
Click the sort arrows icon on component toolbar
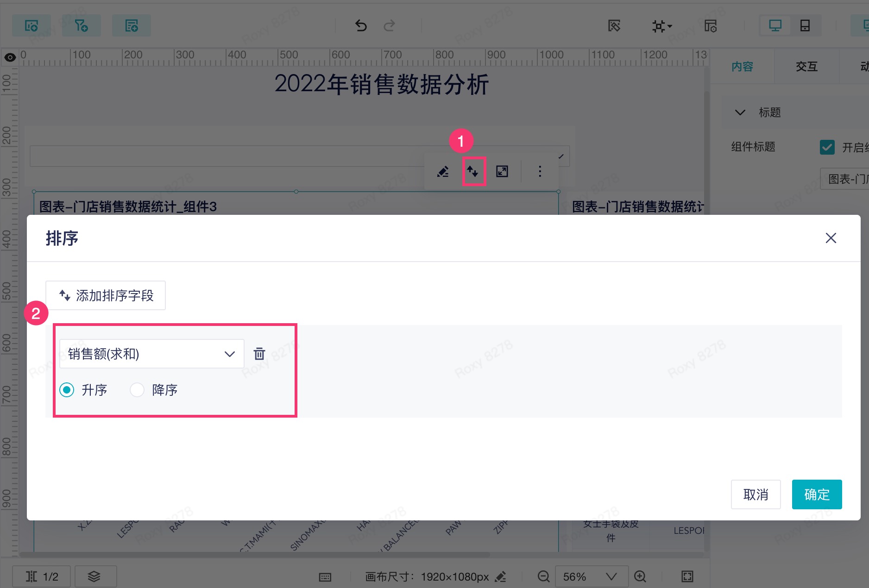[x=473, y=171]
